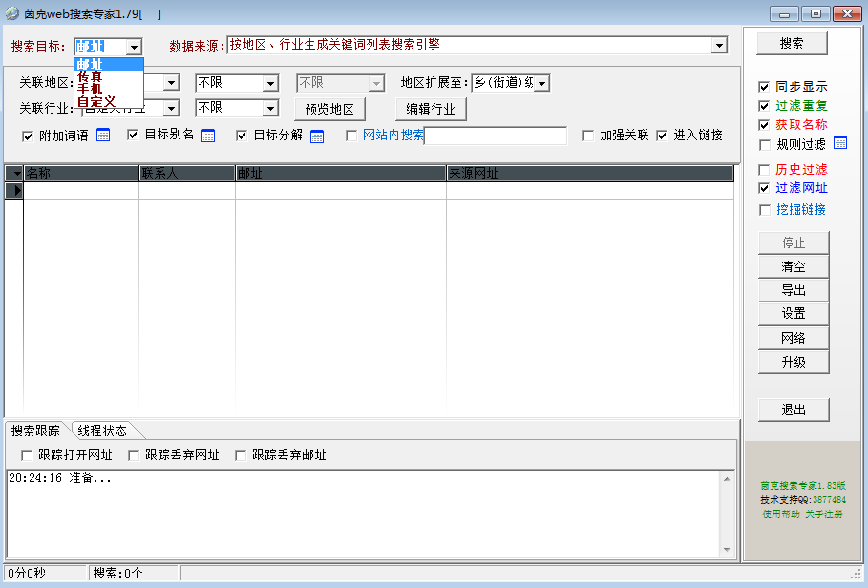Viewport: 868px width, 588px height.
Task: Click the 停止 button
Action: click(794, 242)
